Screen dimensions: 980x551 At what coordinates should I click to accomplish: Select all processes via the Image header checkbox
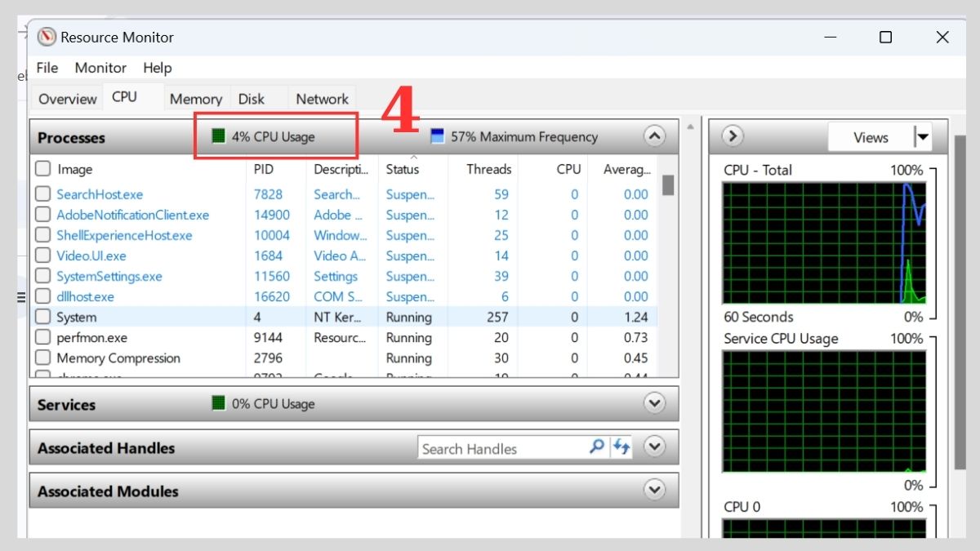42,169
